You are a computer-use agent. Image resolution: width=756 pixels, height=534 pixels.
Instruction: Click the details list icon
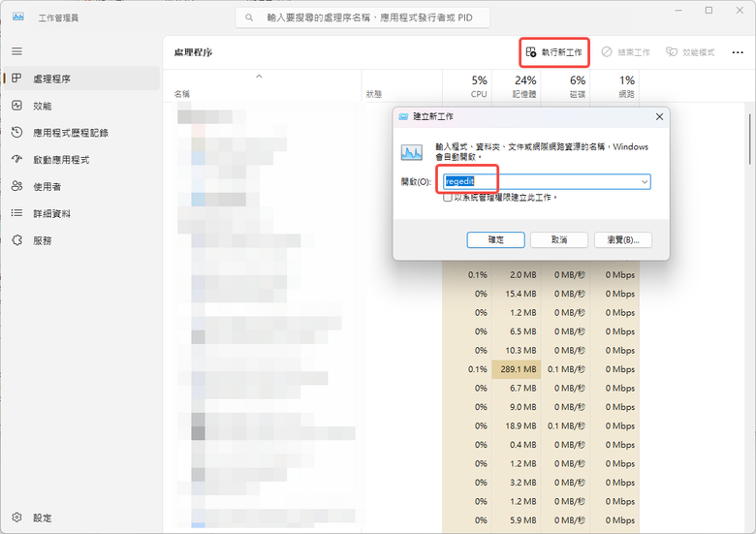[16, 212]
